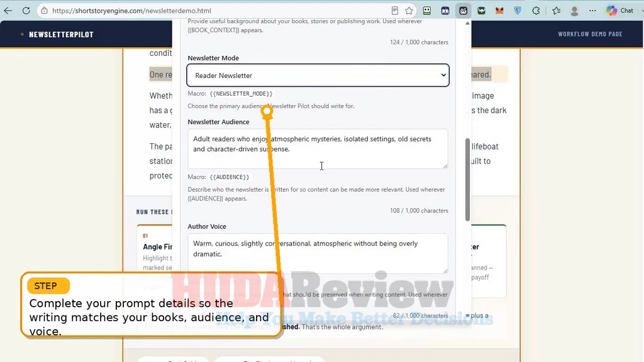Viewport: 644px width, 362px height.
Task: Add page to favorites star icon
Action: click(409, 11)
